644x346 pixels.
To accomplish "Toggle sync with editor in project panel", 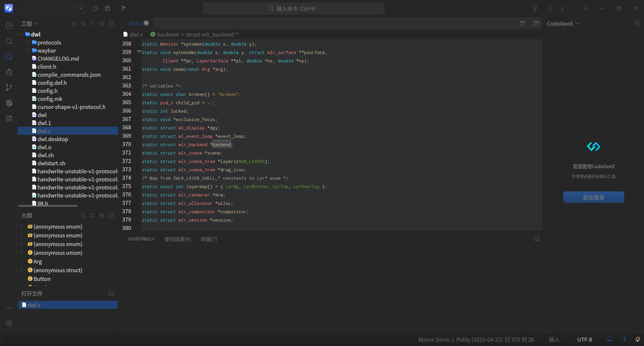I will 93,23.
